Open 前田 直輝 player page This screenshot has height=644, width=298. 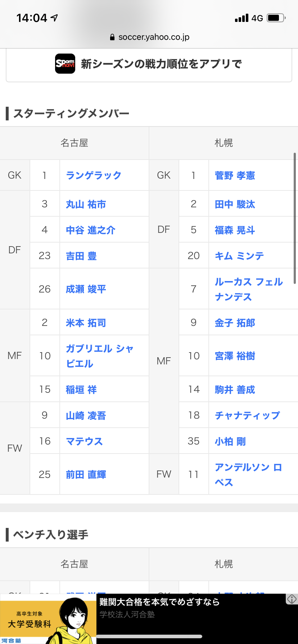[86, 474]
